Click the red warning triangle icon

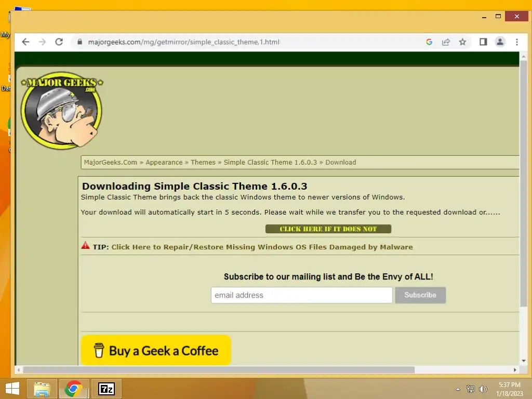pyautogui.click(x=86, y=245)
